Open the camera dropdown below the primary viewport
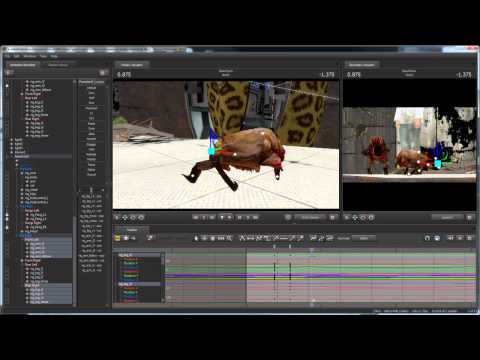The image size is (480, 360). (311, 217)
